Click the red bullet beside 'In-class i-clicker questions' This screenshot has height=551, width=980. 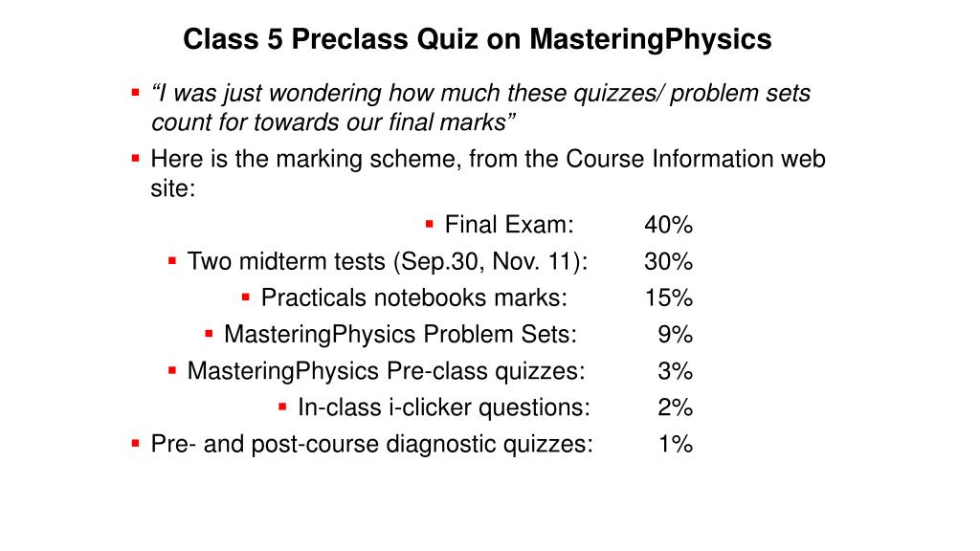(282, 406)
